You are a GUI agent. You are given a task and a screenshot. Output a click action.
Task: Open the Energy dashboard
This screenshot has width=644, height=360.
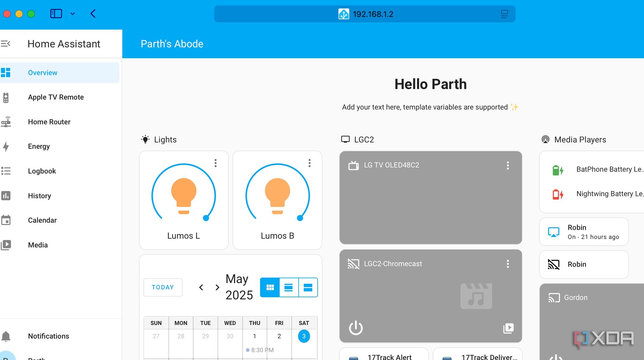pyautogui.click(x=39, y=146)
